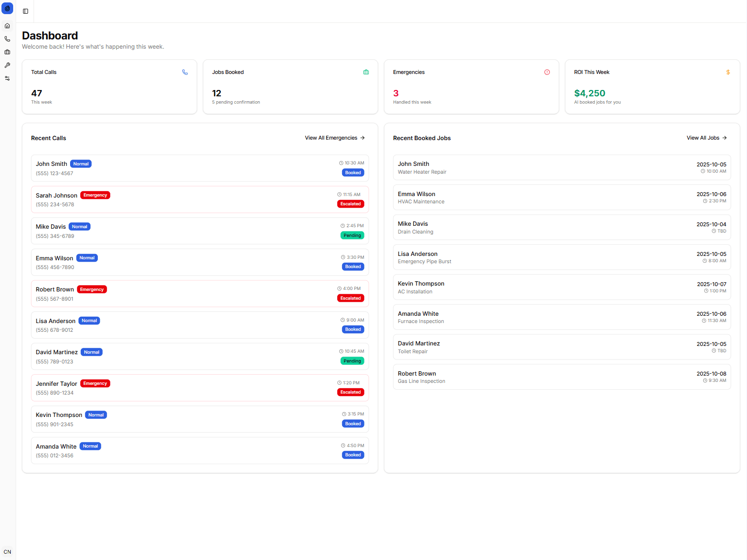
Task: Open the Calls phone icon in sidebar
Action: click(x=7, y=39)
